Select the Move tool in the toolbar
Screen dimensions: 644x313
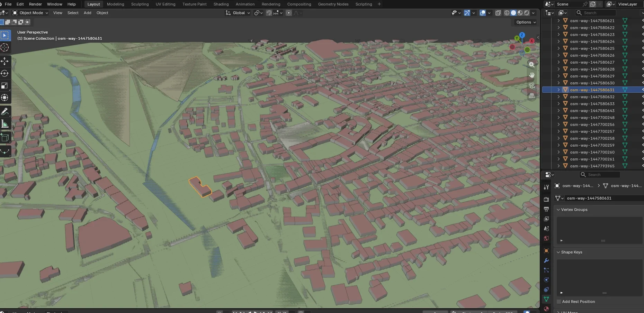pyautogui.click(x=5, y=61)
